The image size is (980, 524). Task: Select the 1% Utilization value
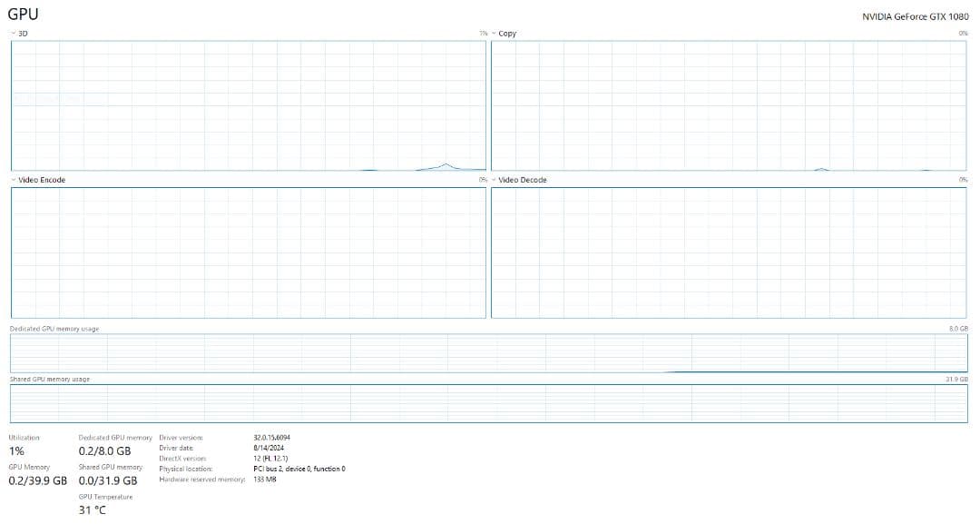point(16,451)
